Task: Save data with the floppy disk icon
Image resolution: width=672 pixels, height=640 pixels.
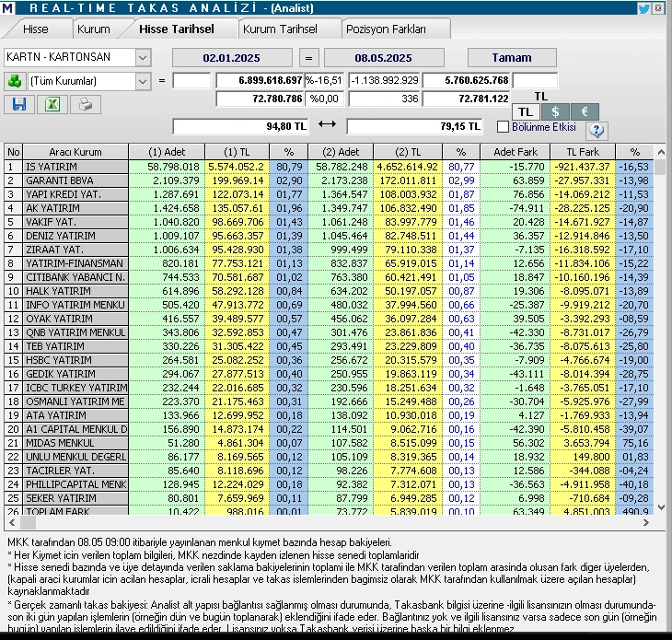Action: pos(19,104)
